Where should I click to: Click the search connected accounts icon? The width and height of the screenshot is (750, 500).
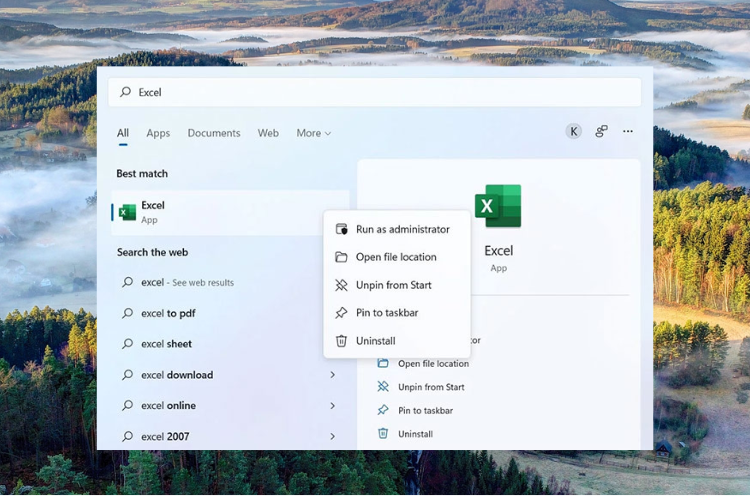point(601,131)
